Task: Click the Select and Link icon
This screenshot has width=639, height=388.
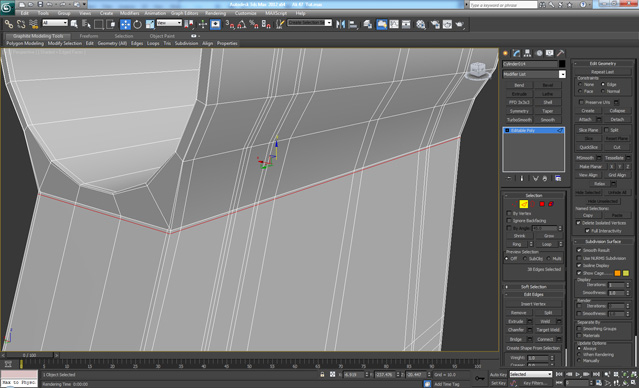Action: click(x=9, y=24)
